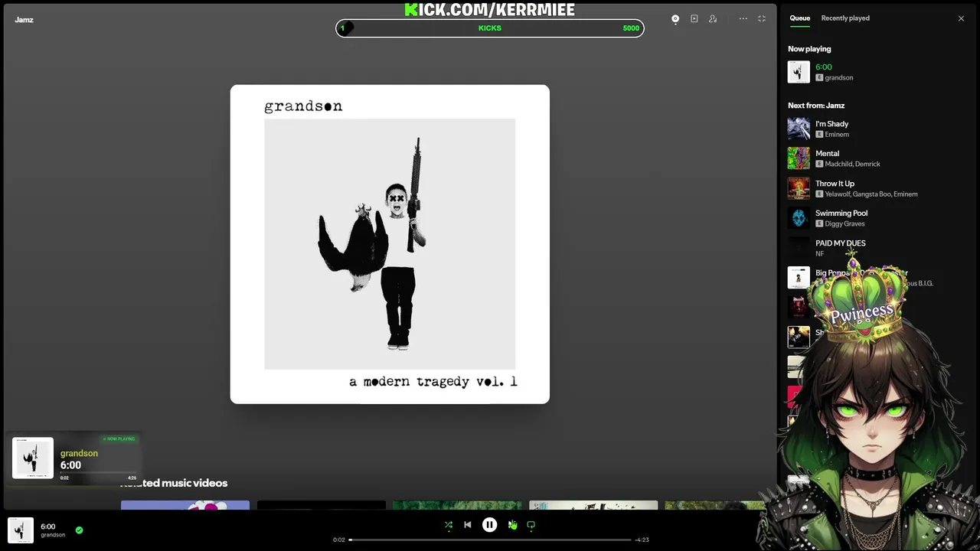Click the now playing thumbnail in queue
The height and width of the screenshot is (551, 980).
[799, 72]
